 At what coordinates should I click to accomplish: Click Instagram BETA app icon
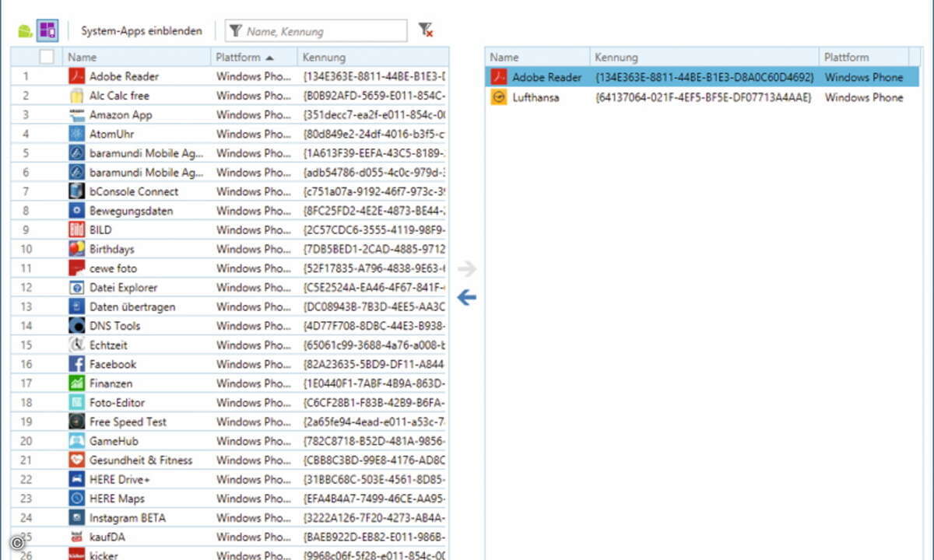point(76,517)
